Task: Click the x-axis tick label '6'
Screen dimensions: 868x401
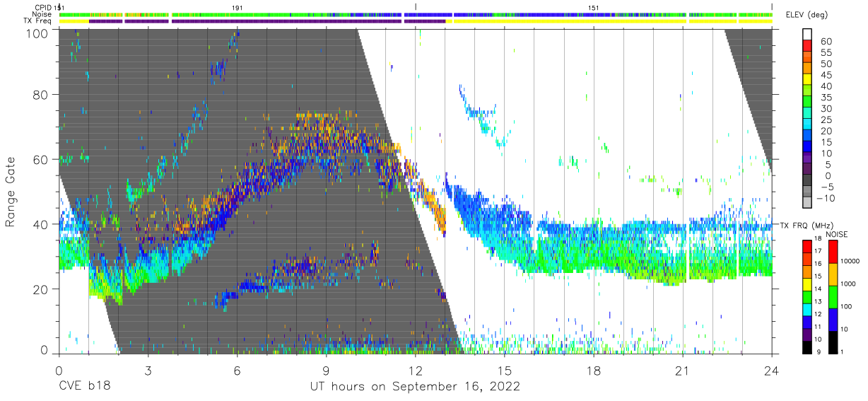Action: coord(237,370)
